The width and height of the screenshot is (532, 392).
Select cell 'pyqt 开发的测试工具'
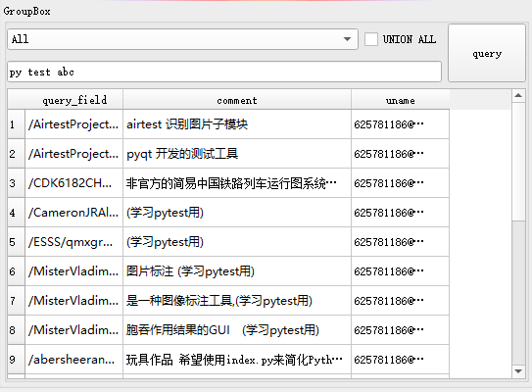(237, 154)
